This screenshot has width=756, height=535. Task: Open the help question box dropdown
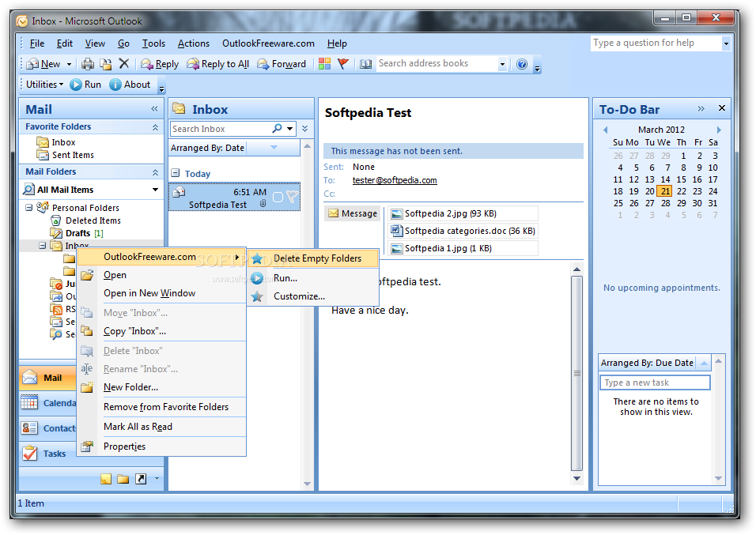coord(726,44)
